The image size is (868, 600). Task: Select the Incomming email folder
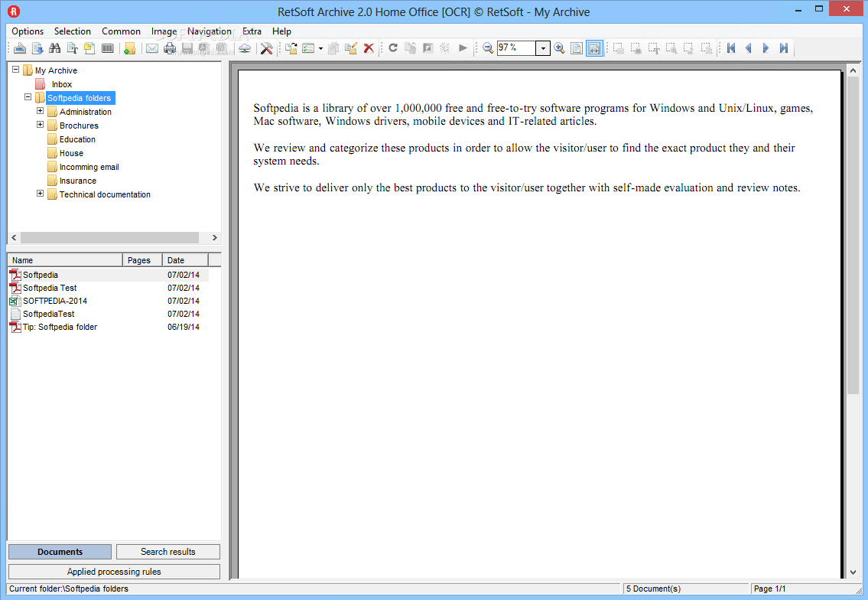[x=89, y=168]
